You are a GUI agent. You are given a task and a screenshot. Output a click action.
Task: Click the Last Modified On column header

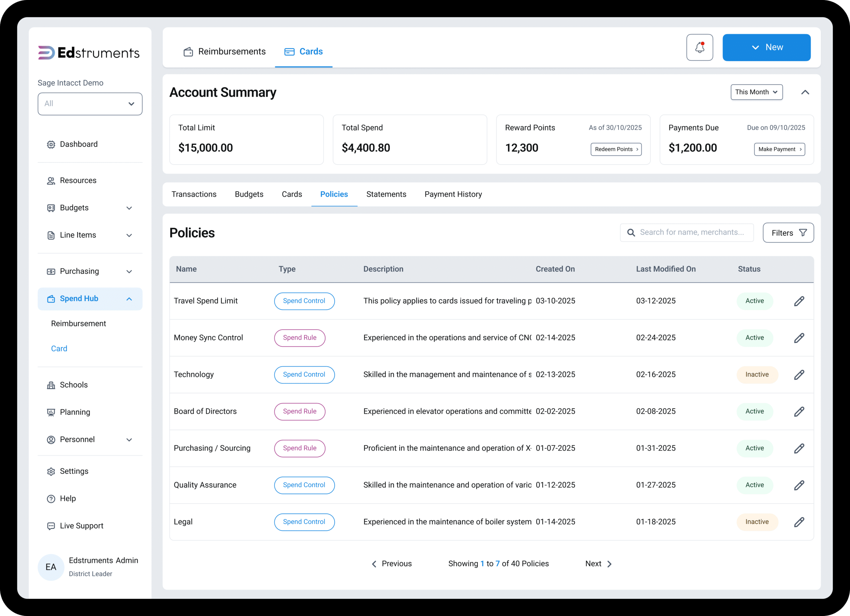tap(666, 269)
